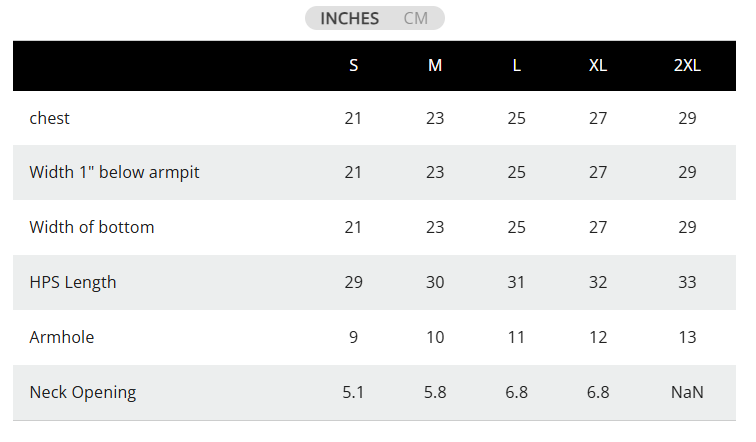Viewport: 756px width, 442px height.
Task: Click HPS Length value 33
Action: (x=687, y=282)
